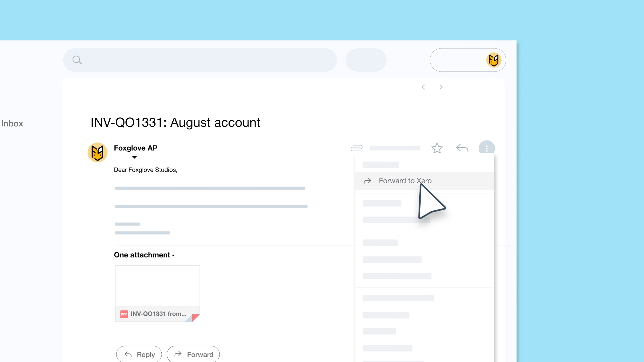The height and width of the screenshot is (362, 644).
Task: Click Foxglove AP sender avatar
Action: click(x=97, y=153)
